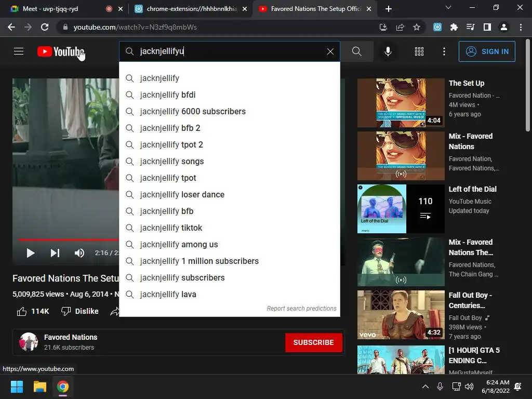Select suggestion 'jacknjellify bfdi'

click(230, 95)
